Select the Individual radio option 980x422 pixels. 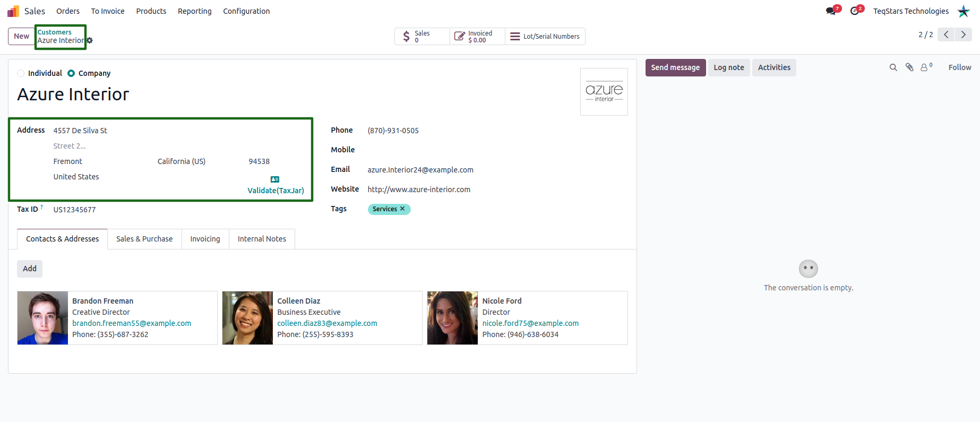(21, 73)
